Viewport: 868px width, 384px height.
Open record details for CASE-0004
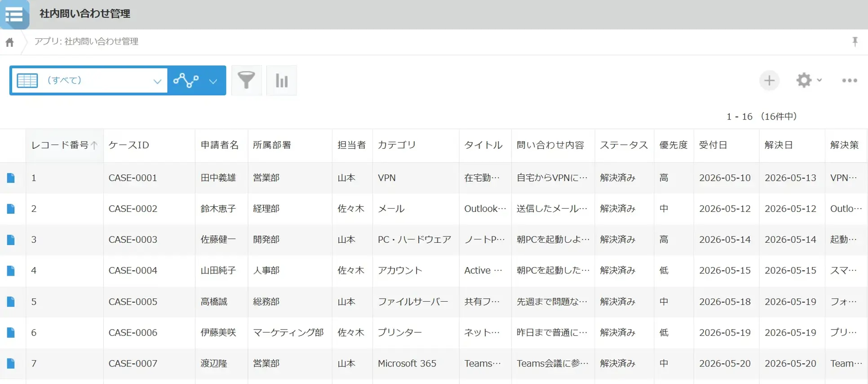pos(11,271)
